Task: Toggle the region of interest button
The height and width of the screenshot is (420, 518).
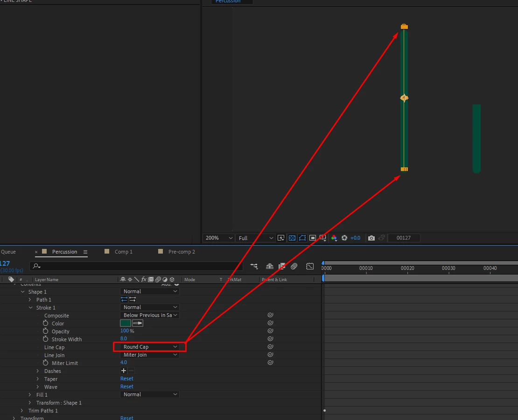Action: pos(313,238)
